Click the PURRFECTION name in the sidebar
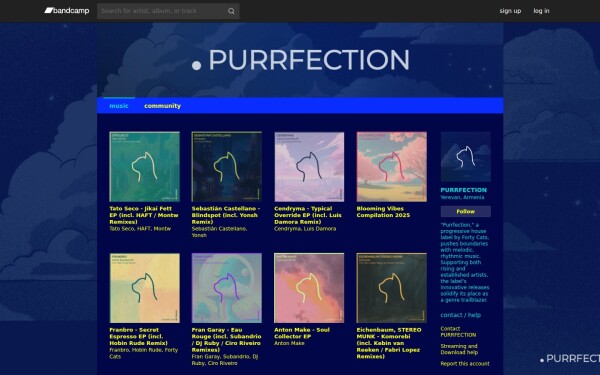The image size is (600, 375). tap(463, 190)
